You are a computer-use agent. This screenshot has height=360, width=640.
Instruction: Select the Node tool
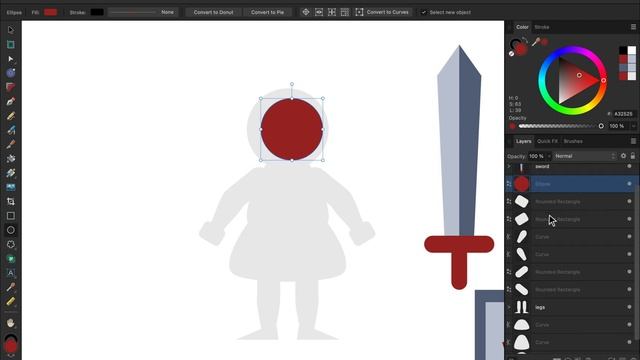(11, 59)
